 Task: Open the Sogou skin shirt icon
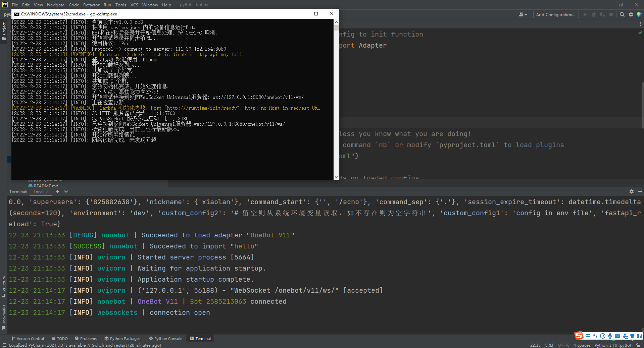tap(632, 336)
